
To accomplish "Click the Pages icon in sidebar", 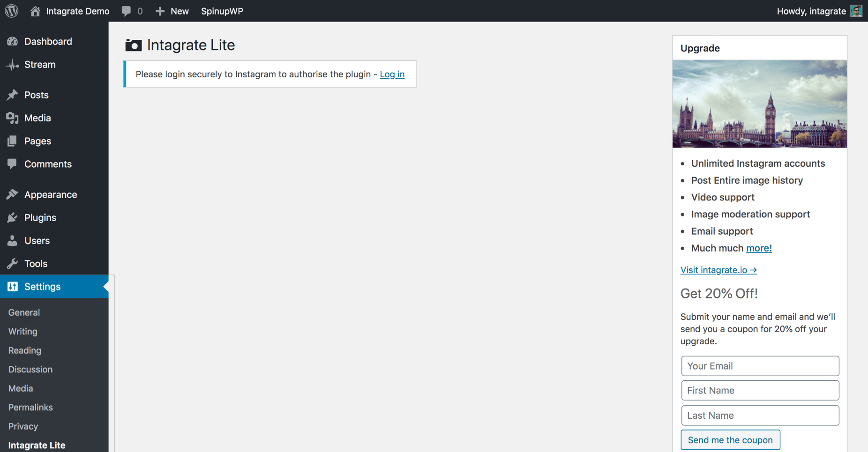I will [12, 141].
